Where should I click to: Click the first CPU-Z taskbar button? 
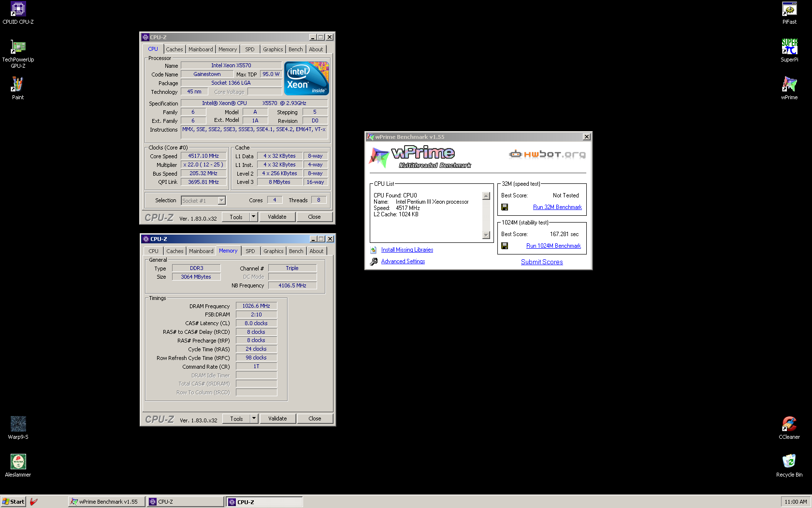[x=186, y=502]
